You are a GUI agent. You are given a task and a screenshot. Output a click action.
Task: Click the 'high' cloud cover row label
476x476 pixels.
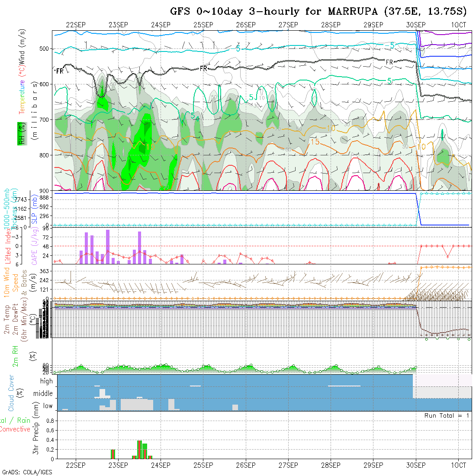tap(46, 381)
